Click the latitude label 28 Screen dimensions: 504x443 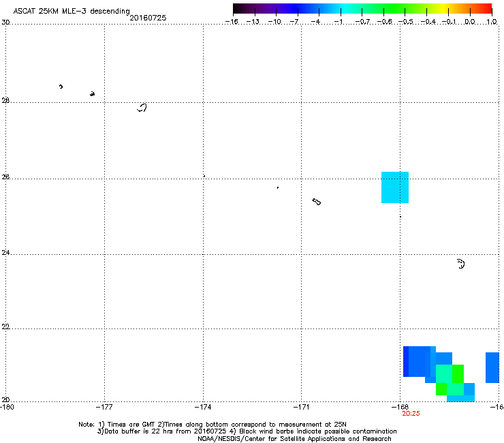(x=5, y=101)
